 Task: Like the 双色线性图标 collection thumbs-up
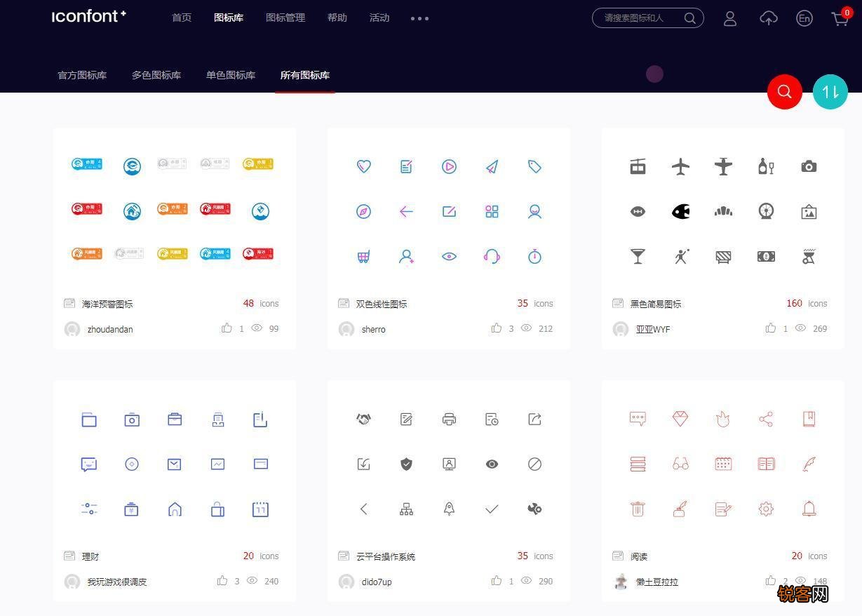497,328
